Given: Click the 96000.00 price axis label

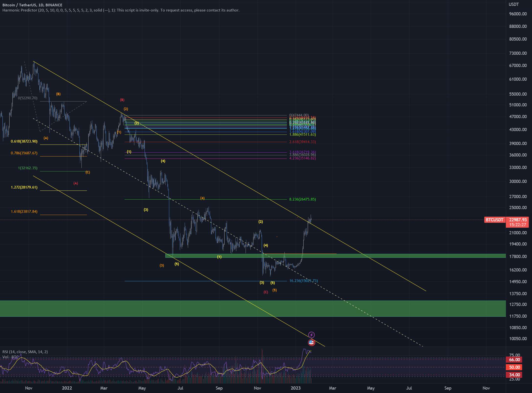Looking at the screenshot, I should click(518, 14).
